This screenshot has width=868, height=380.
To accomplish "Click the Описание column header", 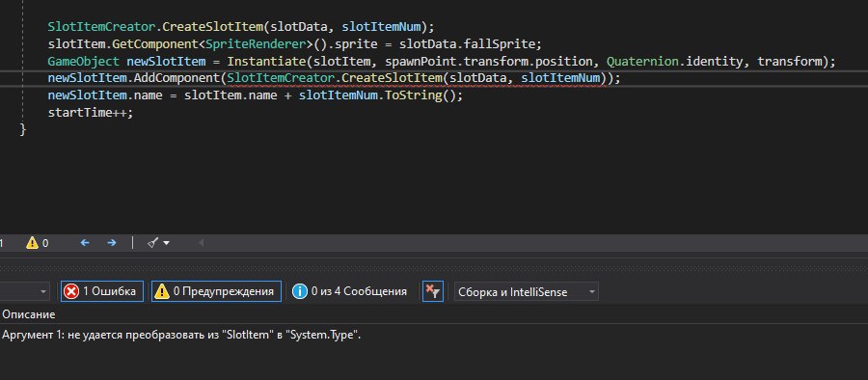I will (x=29, y=314).
